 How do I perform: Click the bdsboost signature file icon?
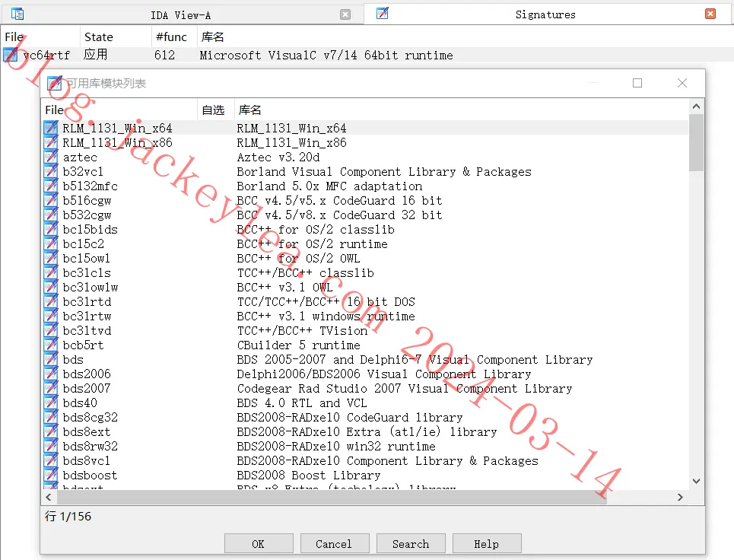coord(51,475)
